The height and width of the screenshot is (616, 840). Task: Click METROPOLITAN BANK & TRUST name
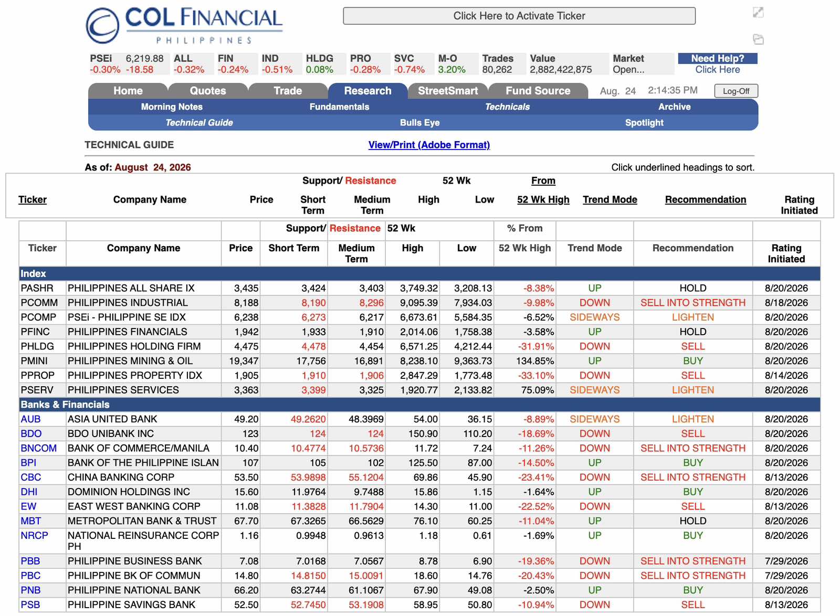[x=142, y=521]
